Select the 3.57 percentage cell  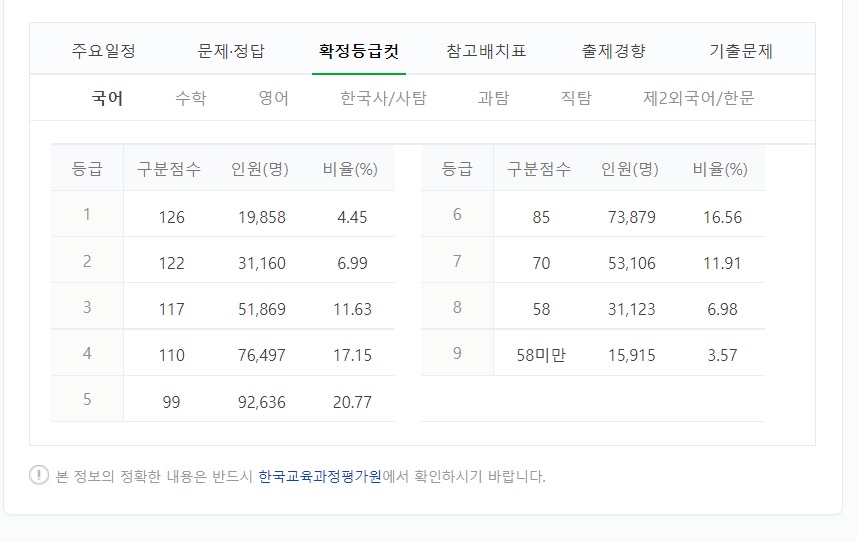pos(723,356)
